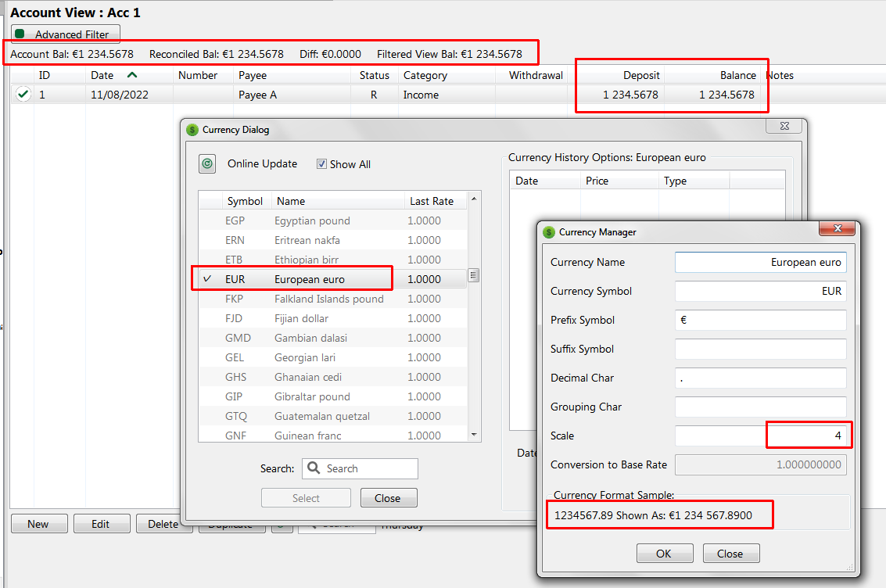Uncheck the Show All checkbox

click(x=322, y=164)
